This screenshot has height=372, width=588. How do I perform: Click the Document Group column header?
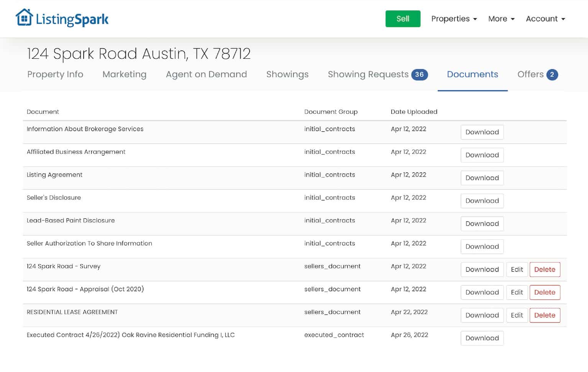click(331, 112)
